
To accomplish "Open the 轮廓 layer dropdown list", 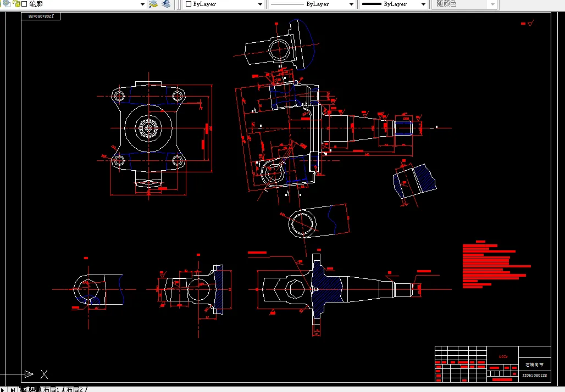I will tap(142, 4).
